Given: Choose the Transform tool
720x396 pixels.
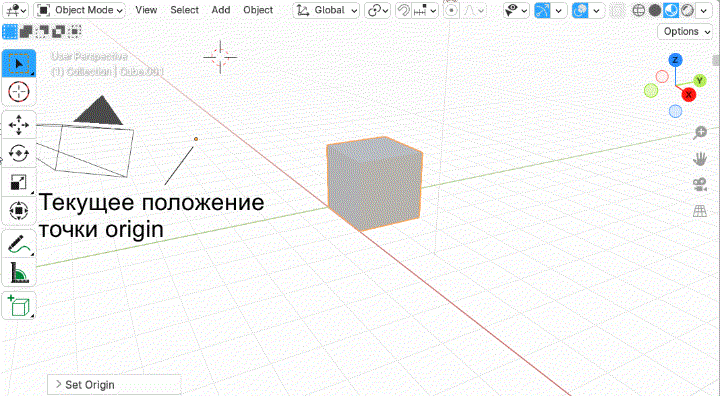Looking at the screenshot, I should coord(19,210).
